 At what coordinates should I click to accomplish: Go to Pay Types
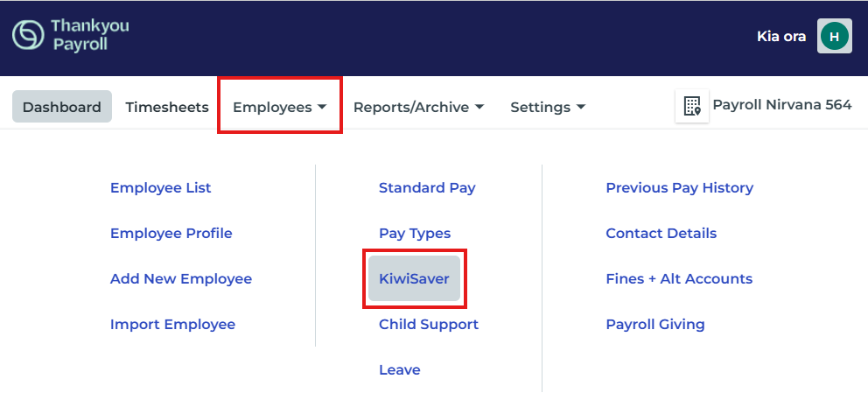pyautogui.click(x=415, y=233)
